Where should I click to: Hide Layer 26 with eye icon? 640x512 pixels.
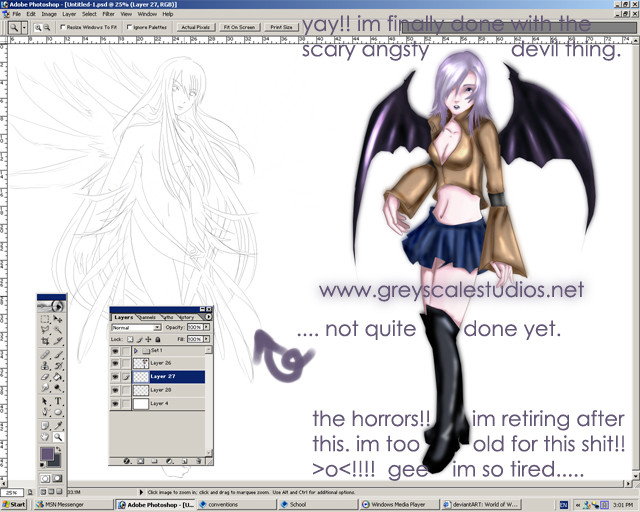coord(116,363)
